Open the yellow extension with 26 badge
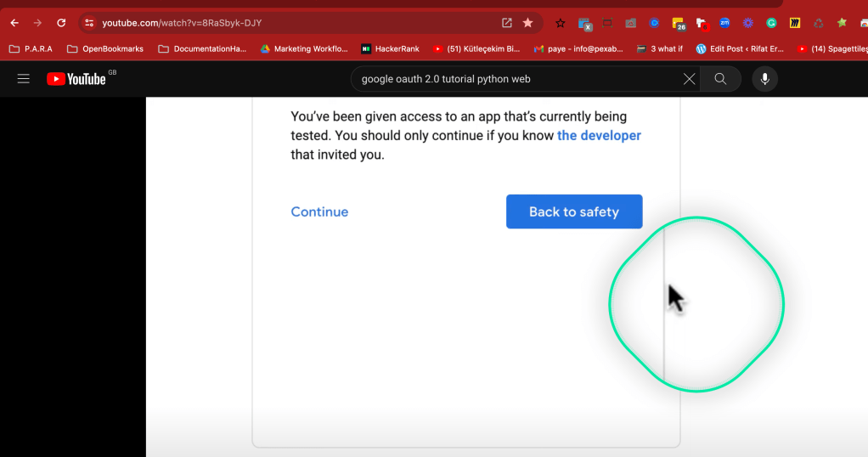 [x=679, y=24]
